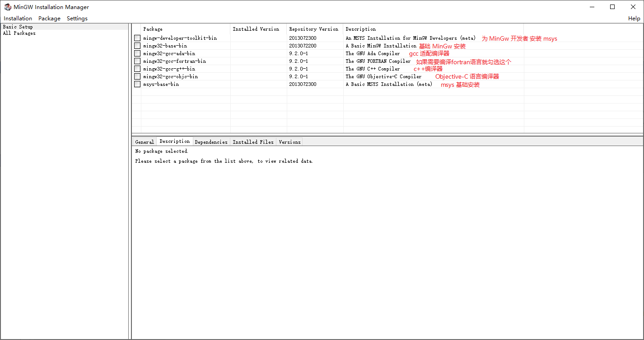This screenshot has height=340, width=644.
Task: Select All Packages in left pane
Action: click(x=65, y=33)
